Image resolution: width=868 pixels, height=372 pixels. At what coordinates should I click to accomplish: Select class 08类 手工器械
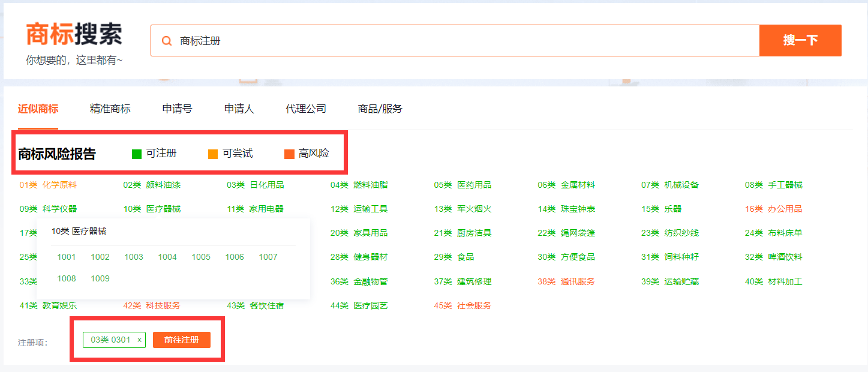(x=774, y=185)
